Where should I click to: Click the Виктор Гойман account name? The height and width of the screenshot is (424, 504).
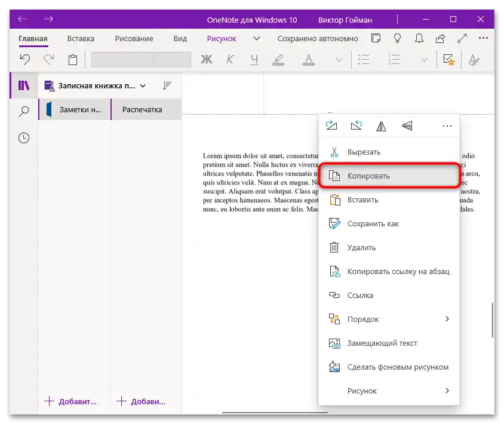tap(345, 20)
